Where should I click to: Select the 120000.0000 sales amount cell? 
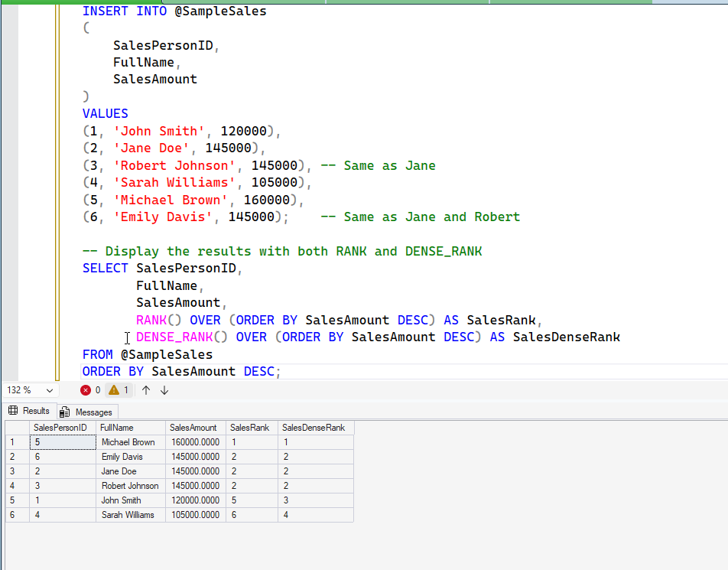194,500
